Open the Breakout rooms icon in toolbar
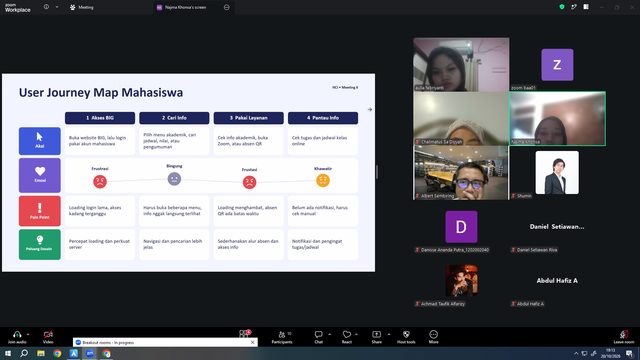This screenshot has height=360, width=640. pos(244,333)
